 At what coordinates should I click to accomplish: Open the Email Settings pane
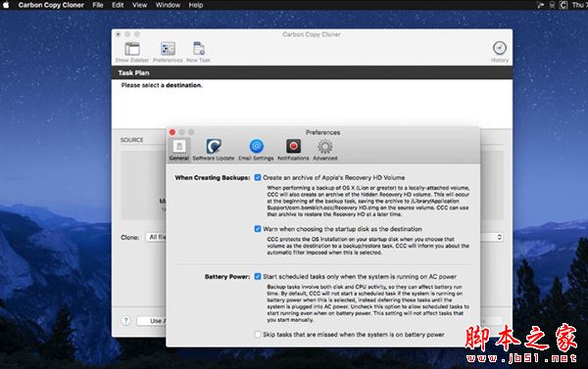(x=256, y=150)
